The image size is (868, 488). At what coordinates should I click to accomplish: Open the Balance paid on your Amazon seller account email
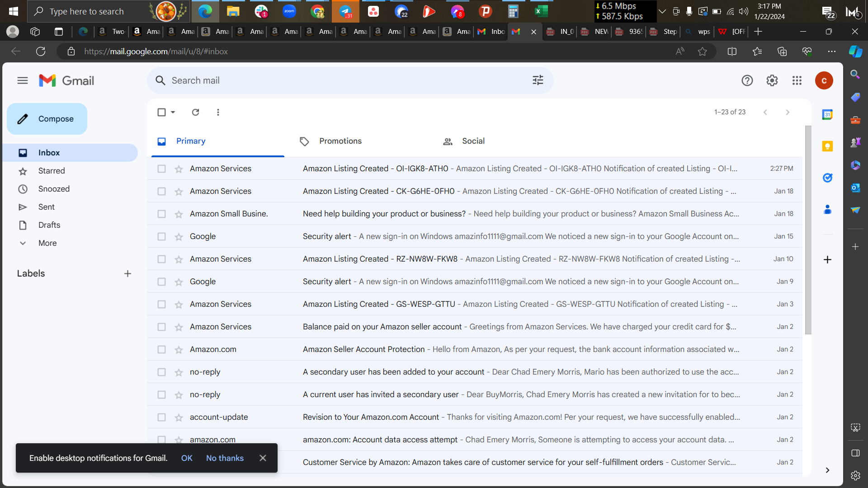point(475,327)
